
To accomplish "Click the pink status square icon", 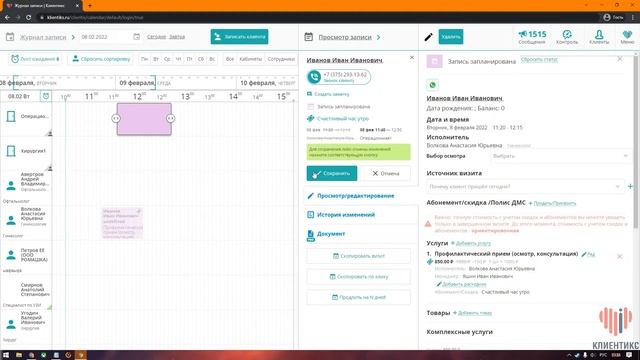I will (434, 61).
